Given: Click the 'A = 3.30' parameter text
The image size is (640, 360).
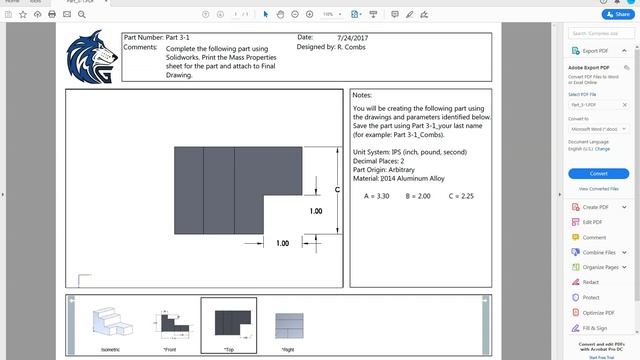Looking at the screenshot, I should tap(376, 196).
